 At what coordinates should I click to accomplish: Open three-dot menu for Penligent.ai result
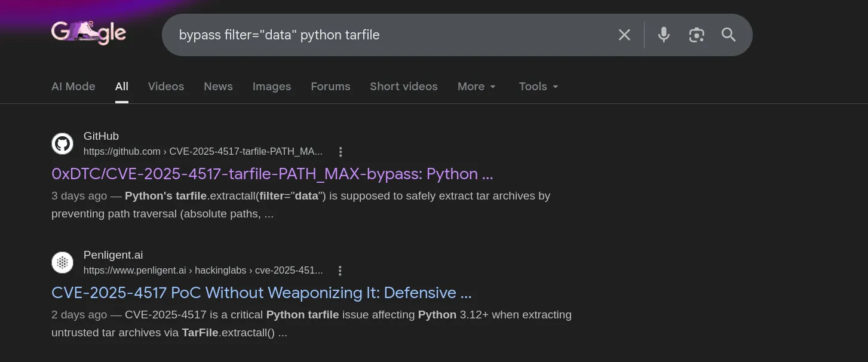pos(340,271)
